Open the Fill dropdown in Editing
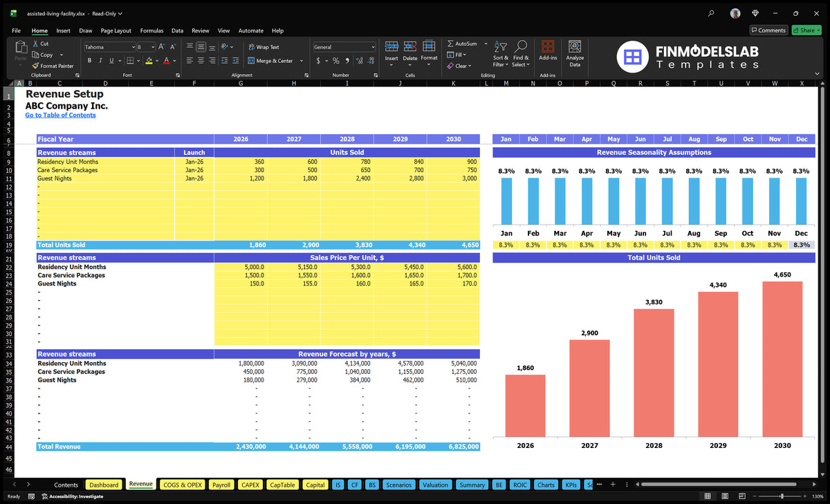The width and height of the screenshot is (830, 504). tap(457, 55)
